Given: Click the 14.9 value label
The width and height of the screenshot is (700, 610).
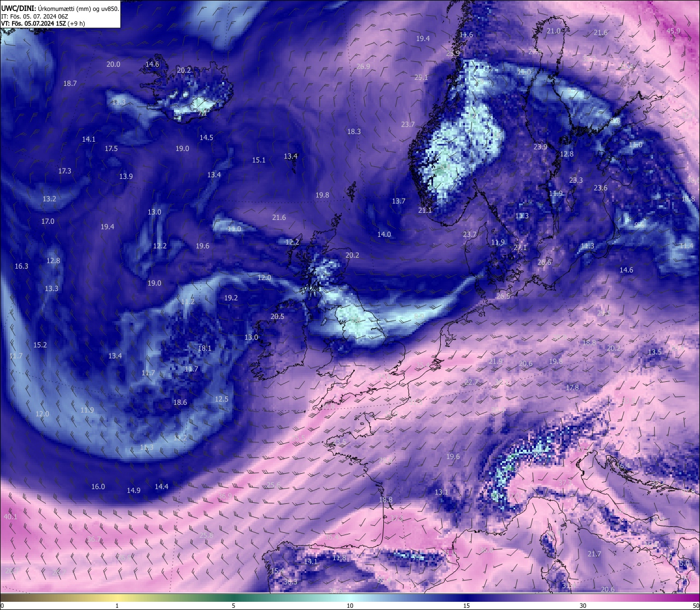Looking at the screenshot, I should tap(133, 491).
